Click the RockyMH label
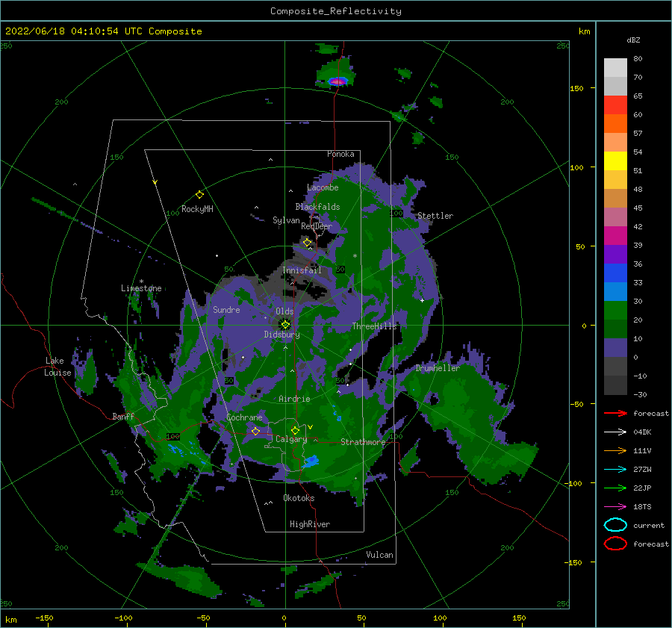The width and height of the screenshot is (672, 628). click(x=197, y=209)
